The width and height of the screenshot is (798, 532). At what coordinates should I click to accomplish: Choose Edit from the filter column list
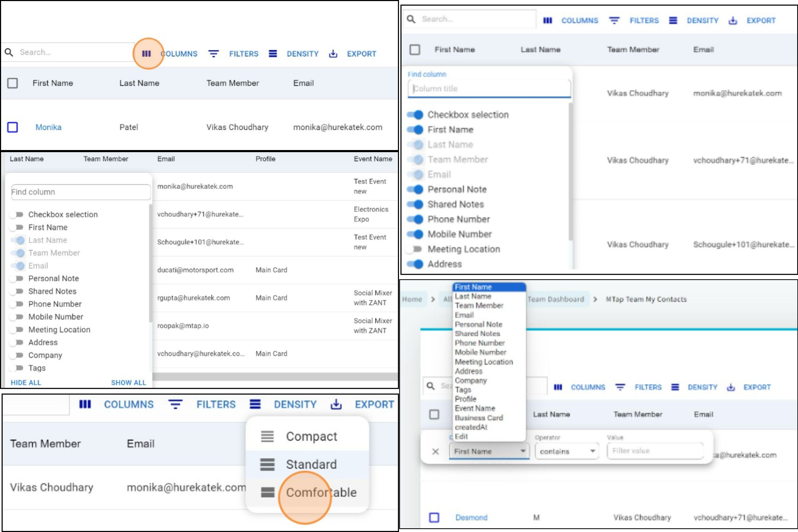point(489,437)
